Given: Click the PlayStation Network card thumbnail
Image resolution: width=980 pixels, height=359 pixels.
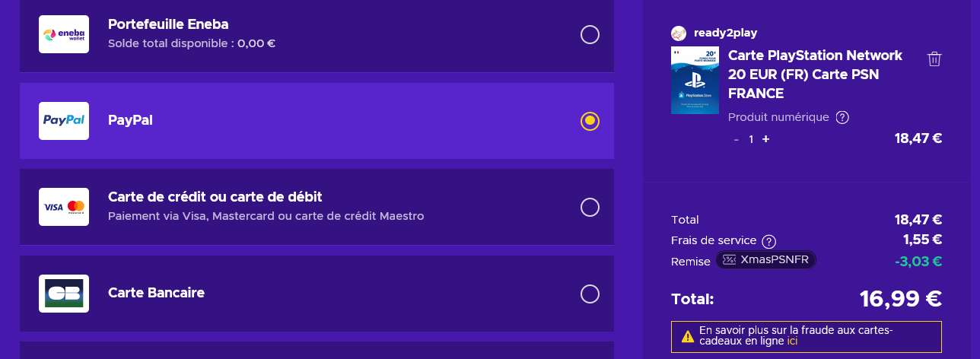Looking at the screenshot, I should tap(695, 81).
